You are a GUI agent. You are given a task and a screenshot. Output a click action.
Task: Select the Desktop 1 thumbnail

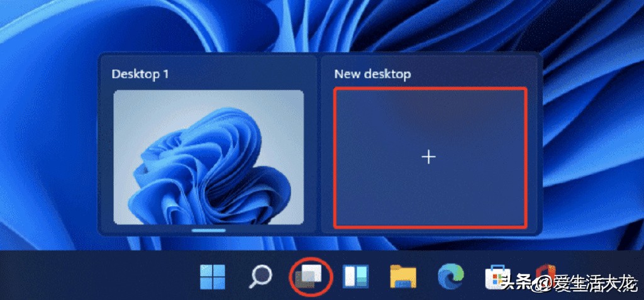209,157
